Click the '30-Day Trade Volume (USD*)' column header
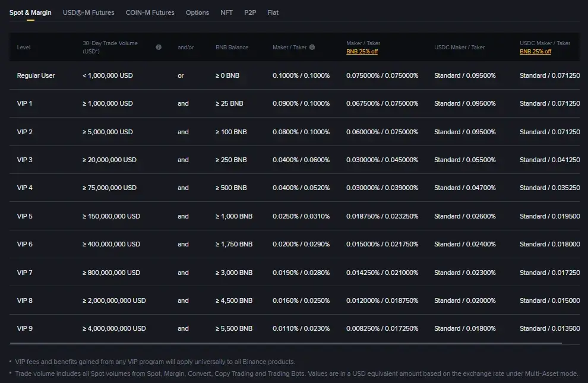The height and width of the screenshot is (383, 588). pos(110,48)
